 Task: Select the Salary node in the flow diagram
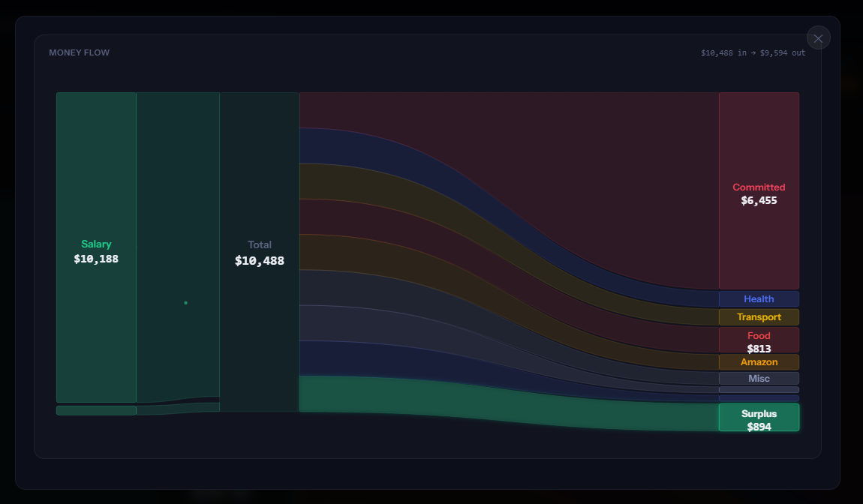point(96,251)
